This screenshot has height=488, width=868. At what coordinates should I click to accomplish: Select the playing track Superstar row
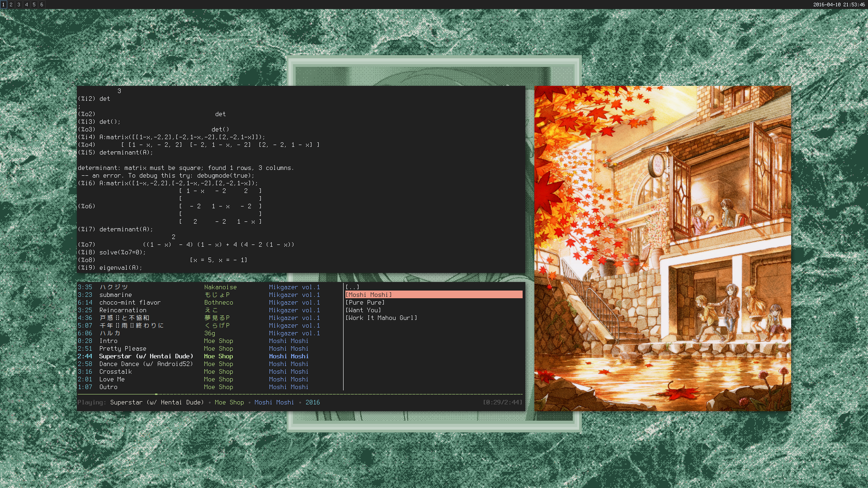click(146, 356)
